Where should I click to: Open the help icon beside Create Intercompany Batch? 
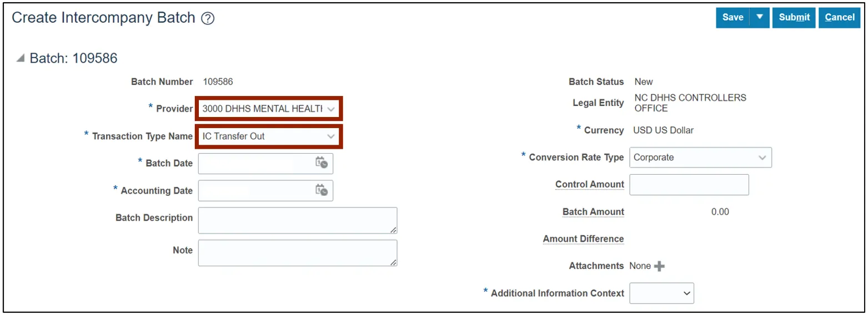[208, 18]
